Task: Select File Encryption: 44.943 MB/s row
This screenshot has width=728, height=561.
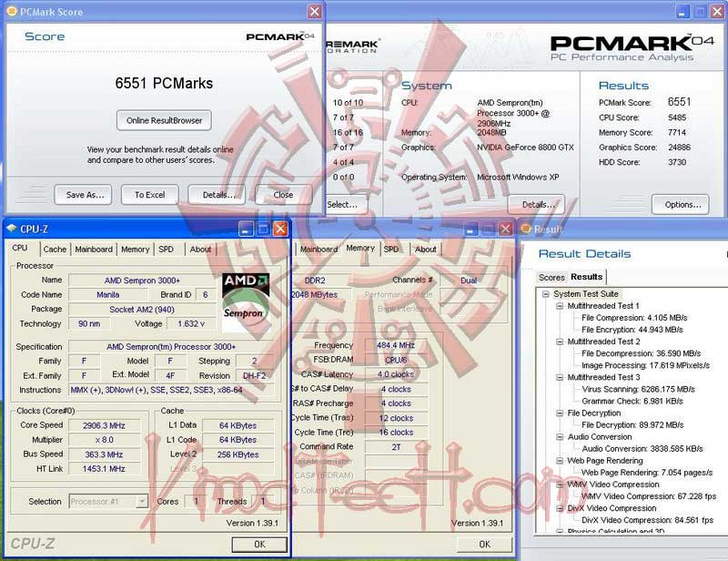Action: pyautogui.click(x=632, y=330)
